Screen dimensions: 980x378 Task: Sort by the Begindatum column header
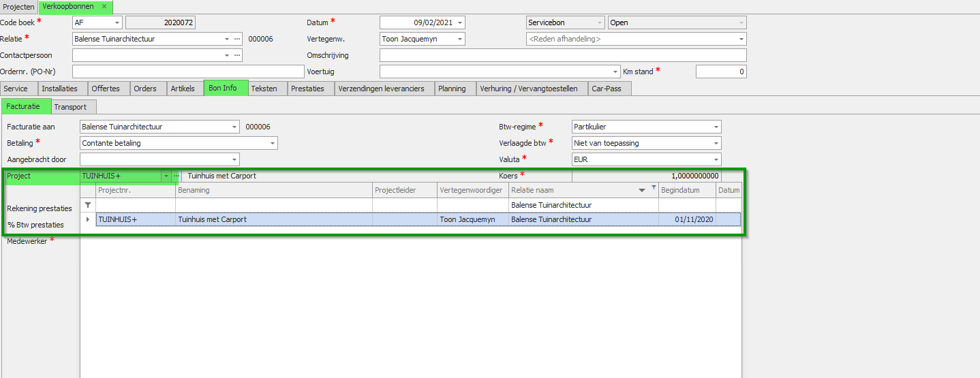click(687, 191)
